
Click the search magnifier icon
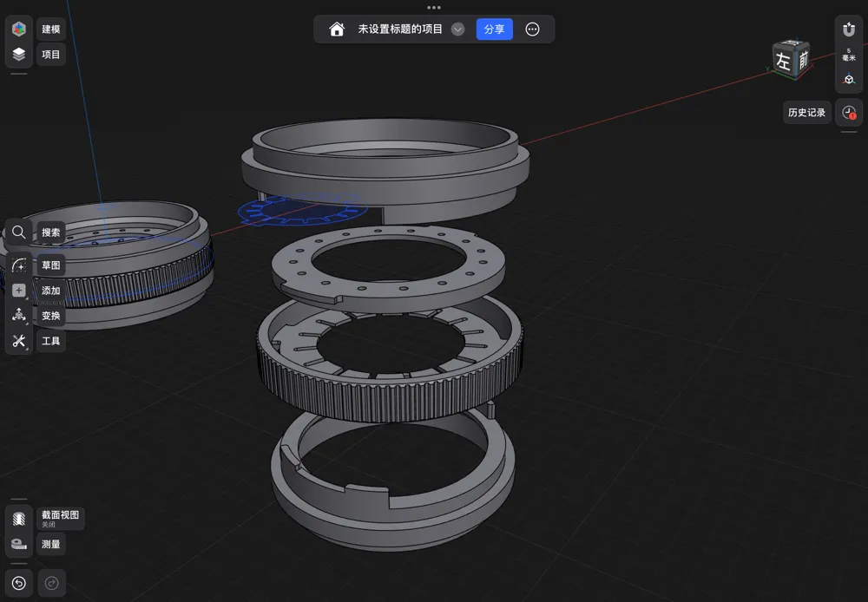tap(19, 232)
